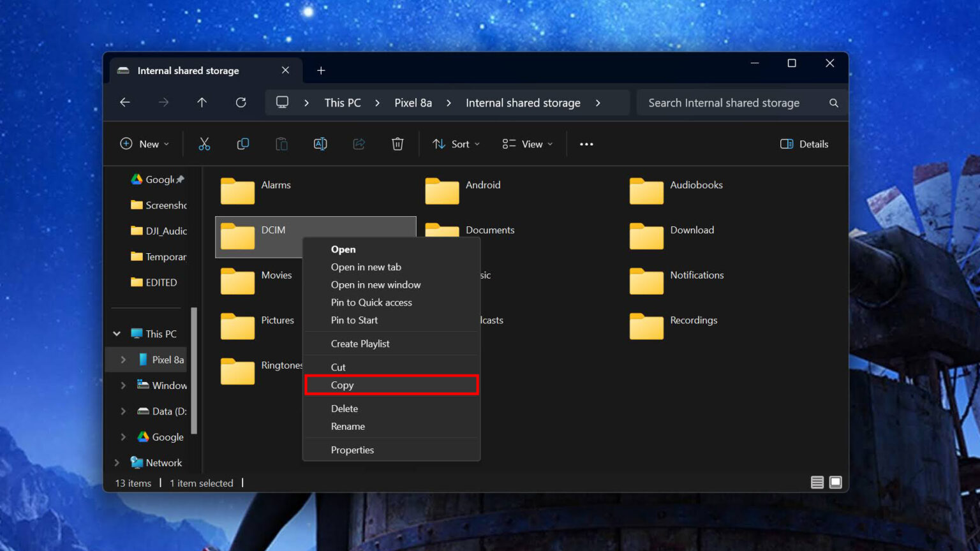Viewport: 980px width, 551px height.
Task: Select the Cut icon on the toolbar
Action: pyautogui.click(x=204, y=143)
